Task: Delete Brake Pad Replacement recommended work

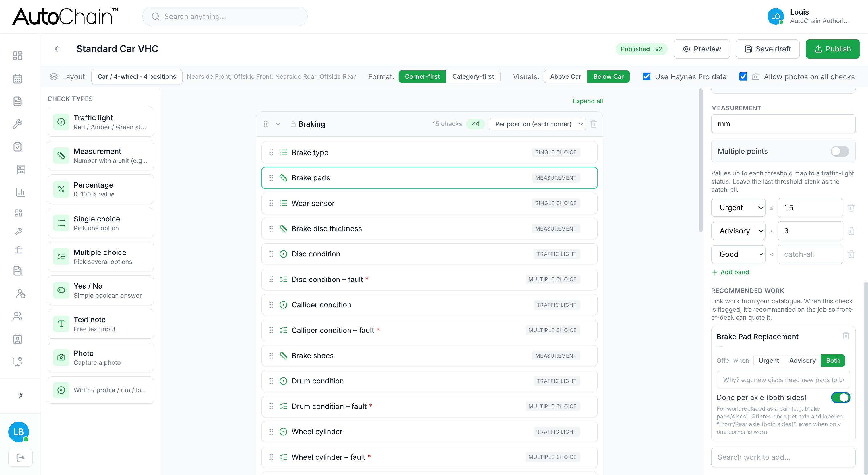Action: pos(846,336)
